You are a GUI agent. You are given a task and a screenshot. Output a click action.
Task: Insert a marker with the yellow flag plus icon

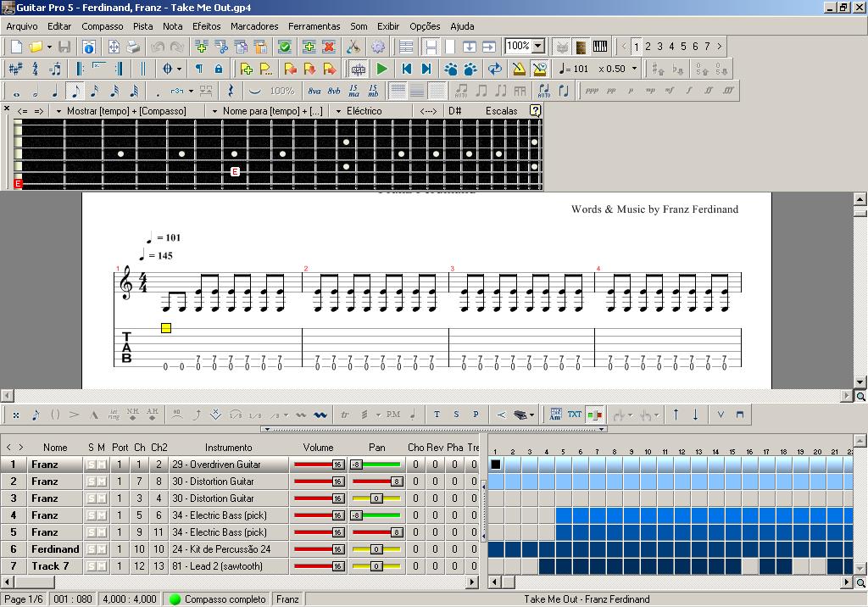pyautogui.click(x=247, y=70)
